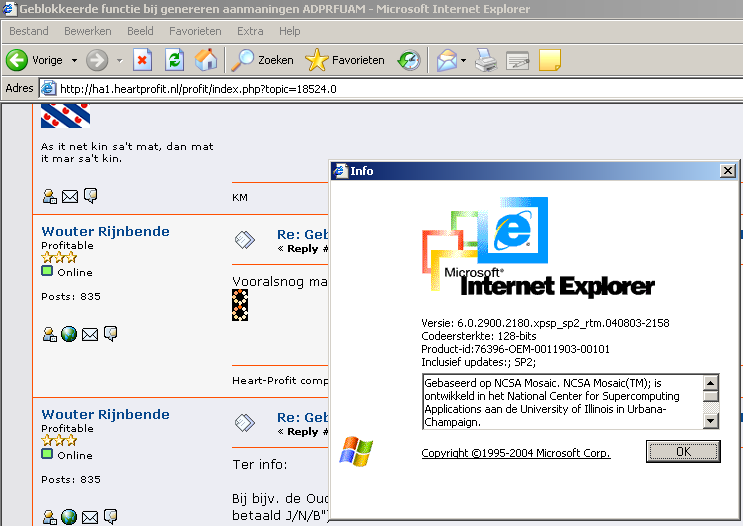Screen dimensions: 743x526
Task: Go to the Home page icon
Action: click(206, 60)
